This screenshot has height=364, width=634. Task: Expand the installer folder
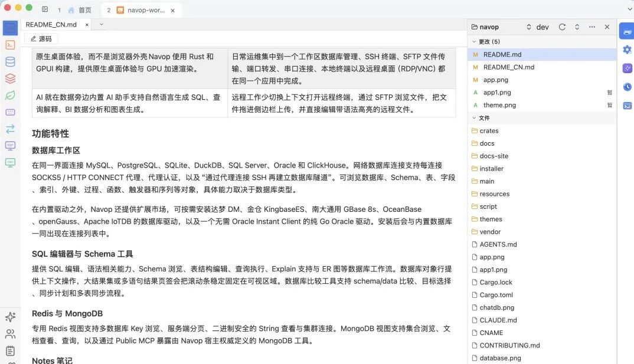coord(542,169)
